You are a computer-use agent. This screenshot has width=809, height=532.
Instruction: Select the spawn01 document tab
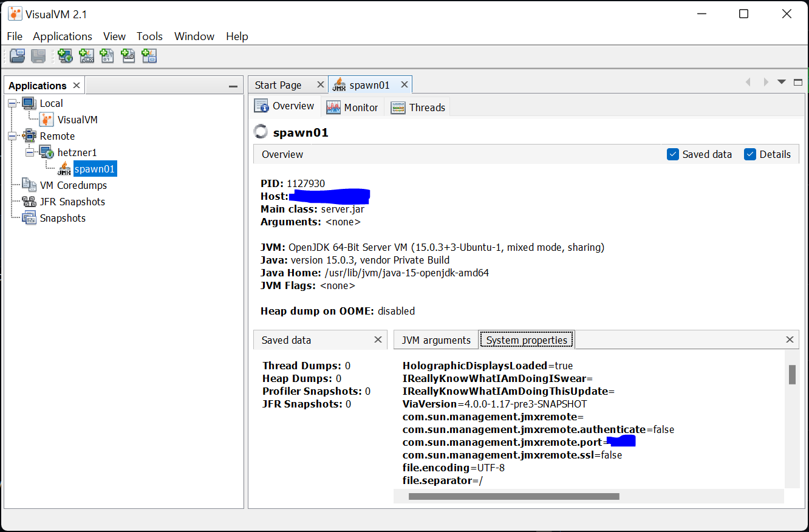coord(369,85)
